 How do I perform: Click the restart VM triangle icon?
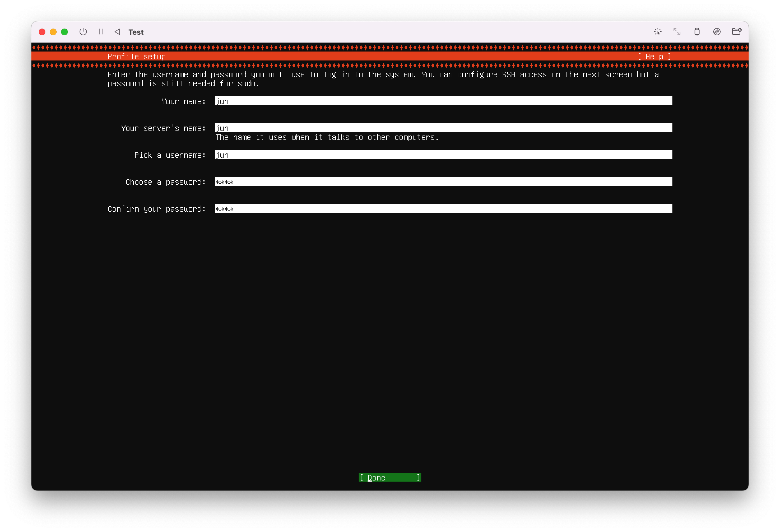[117, 32]
